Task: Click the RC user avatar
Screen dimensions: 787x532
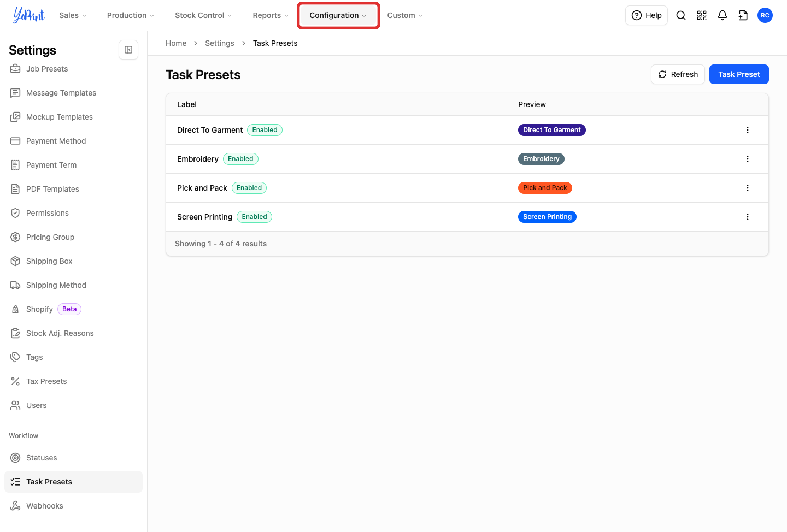Action: coord(765,15)
